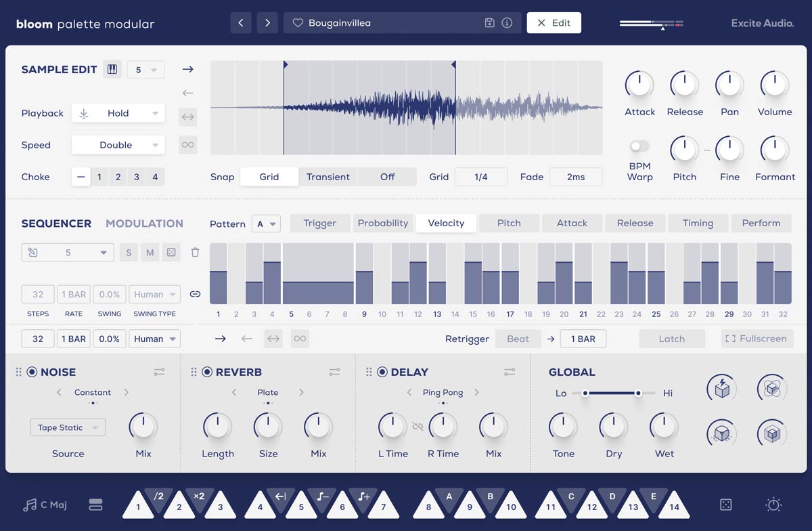Screen dimensions: 812x531
Task: Click the chain link icon beside Swing Type
Action: pyautogui.click(x=195, y=294)
